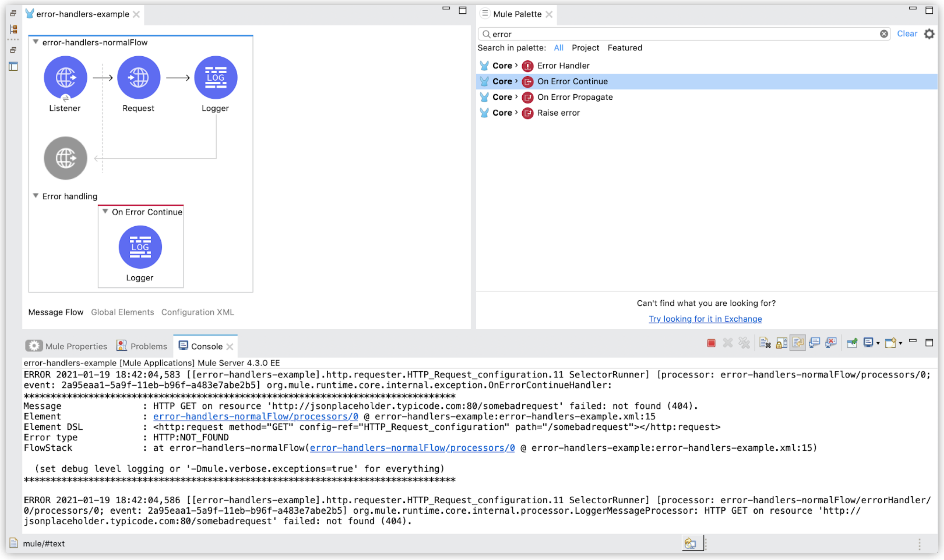944x560 pixels.
Task: Switch to the Configuration XML tab
Action: 197,312
